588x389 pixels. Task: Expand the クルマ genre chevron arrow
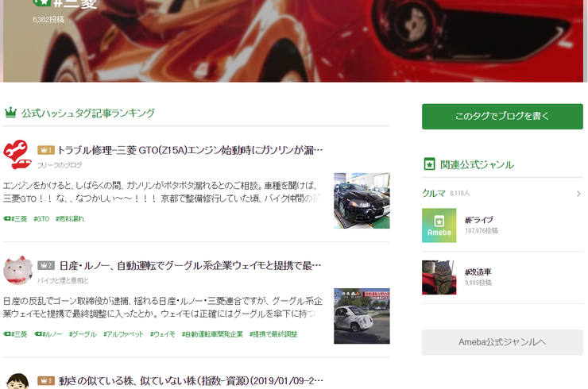pos(578,193)
